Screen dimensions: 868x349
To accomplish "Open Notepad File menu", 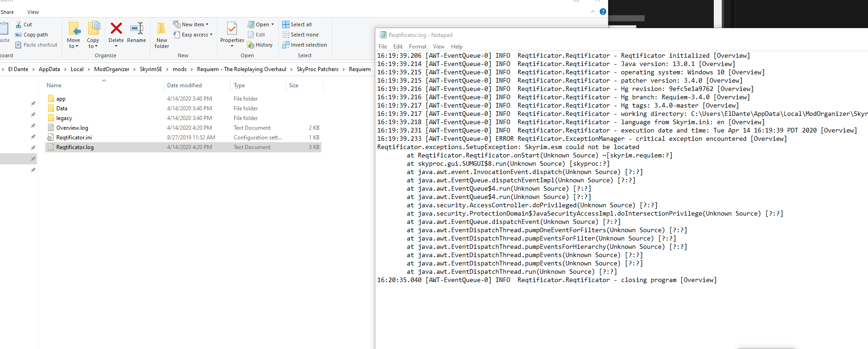I will [x=383, y=47].
